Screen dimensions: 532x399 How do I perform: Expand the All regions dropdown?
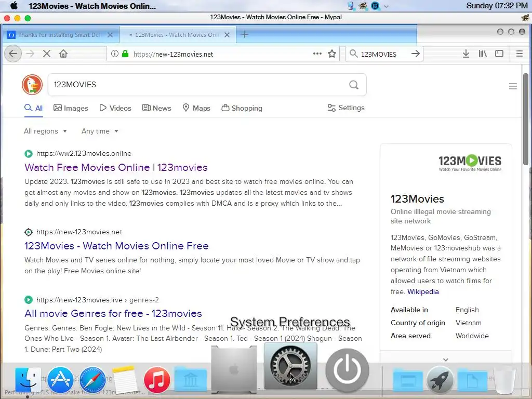pos(46,131)
